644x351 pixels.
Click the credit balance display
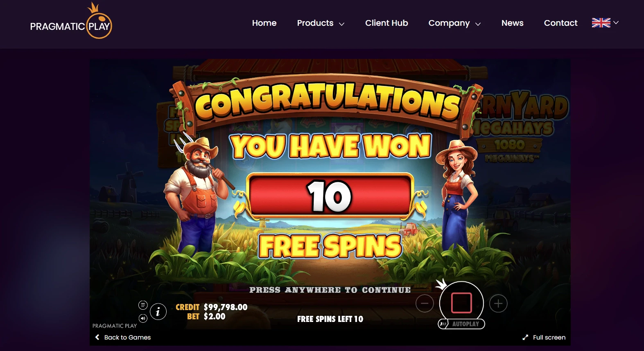212,307
